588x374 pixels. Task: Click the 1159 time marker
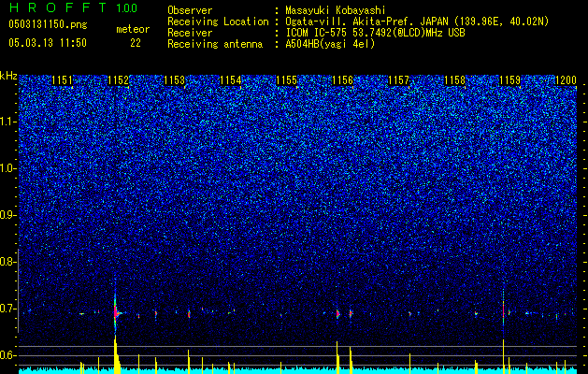510,80
